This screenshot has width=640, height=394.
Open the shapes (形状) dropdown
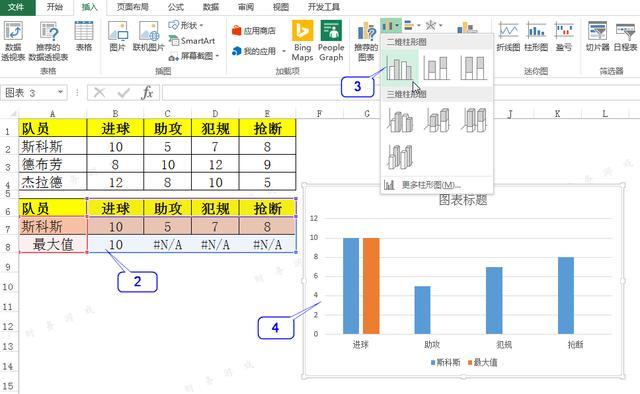tap(186, 25)
